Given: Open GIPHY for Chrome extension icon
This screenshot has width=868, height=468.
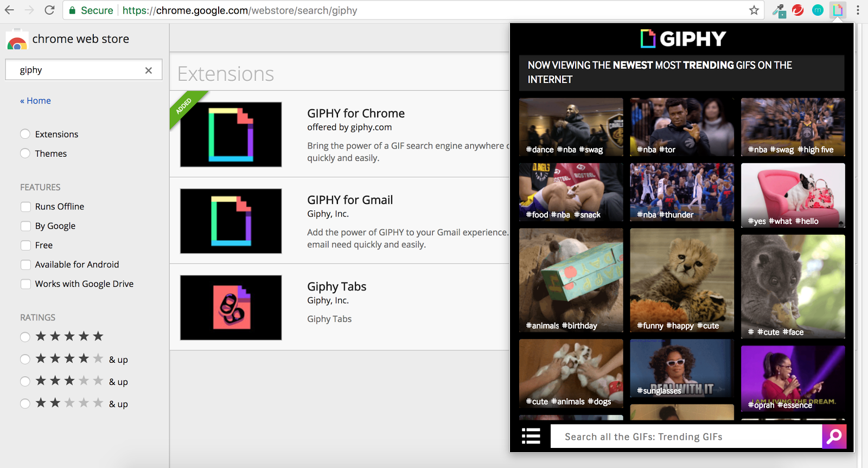Looking at the screenshot, I should pos(231,134).
